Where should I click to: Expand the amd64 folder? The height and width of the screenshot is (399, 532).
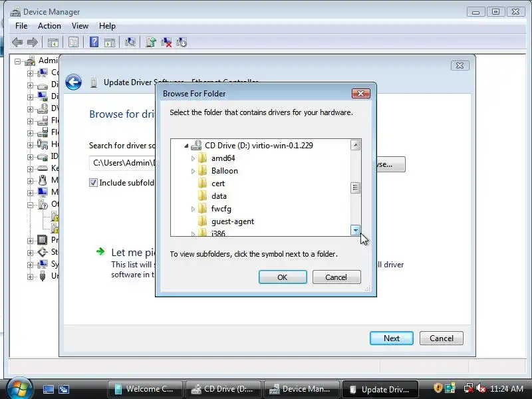click(193, 158)
